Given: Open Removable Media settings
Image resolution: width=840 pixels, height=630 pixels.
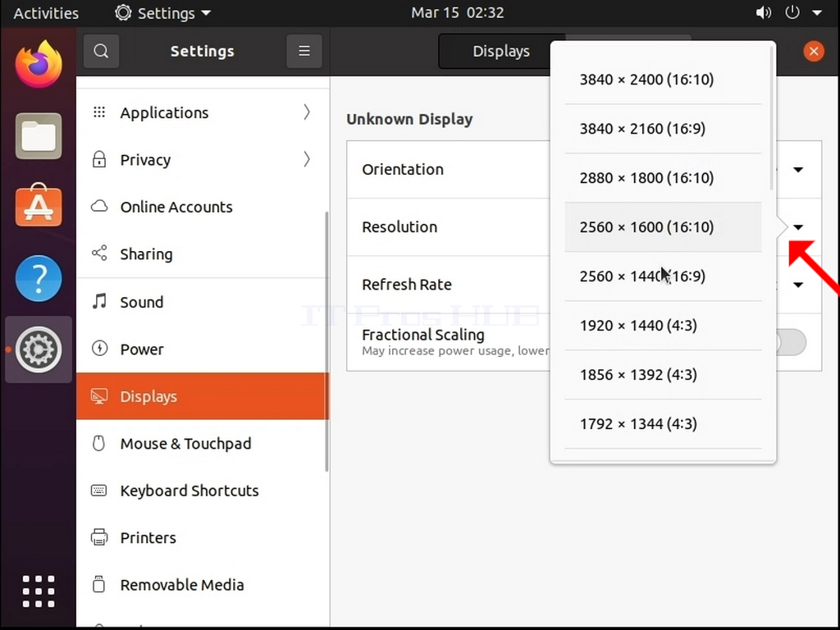Looking at the screenshot, I should (x=203, y=585).
